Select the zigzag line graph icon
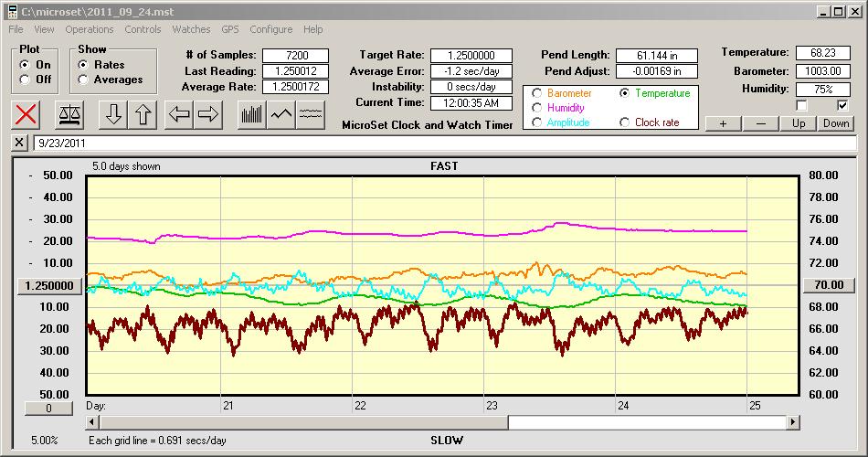 click(x=281, y=114)
